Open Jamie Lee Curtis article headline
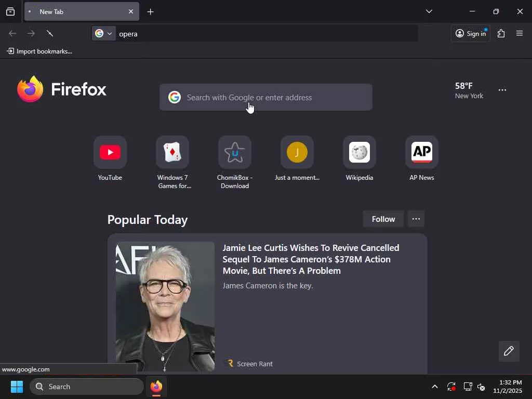 tap(311, 259)
